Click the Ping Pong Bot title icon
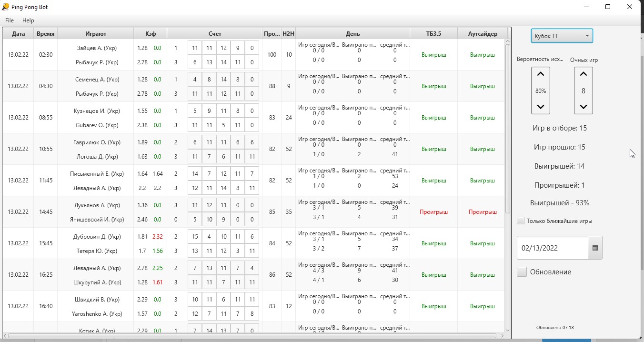This screenshot has height=342, width=644. click(6, 7)
